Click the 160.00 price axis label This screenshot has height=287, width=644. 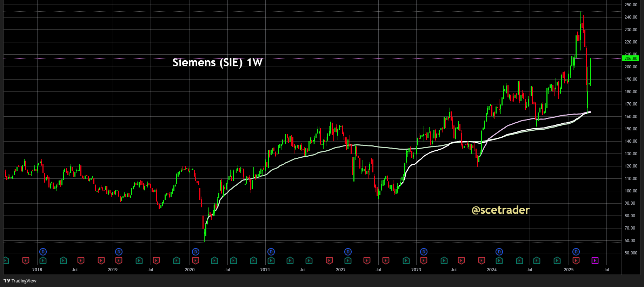click(631, 117)
